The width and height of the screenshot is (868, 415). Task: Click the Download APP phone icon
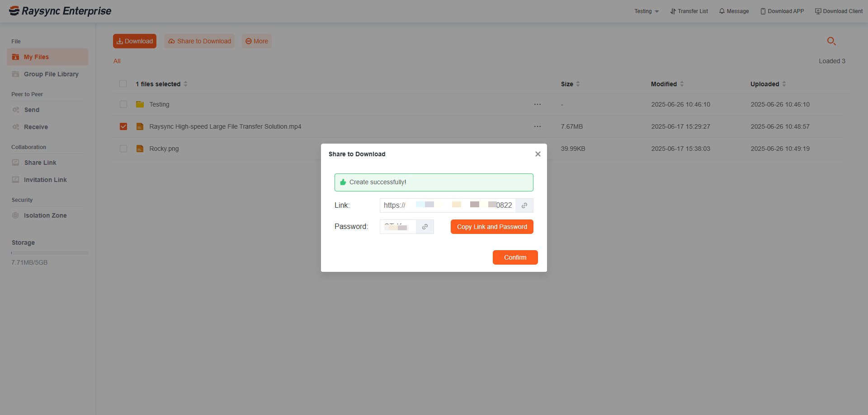(763, 11)
